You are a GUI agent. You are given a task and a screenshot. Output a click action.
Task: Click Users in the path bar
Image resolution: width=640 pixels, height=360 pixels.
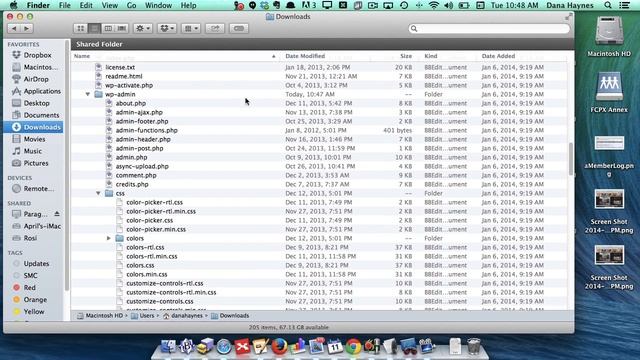143,316
